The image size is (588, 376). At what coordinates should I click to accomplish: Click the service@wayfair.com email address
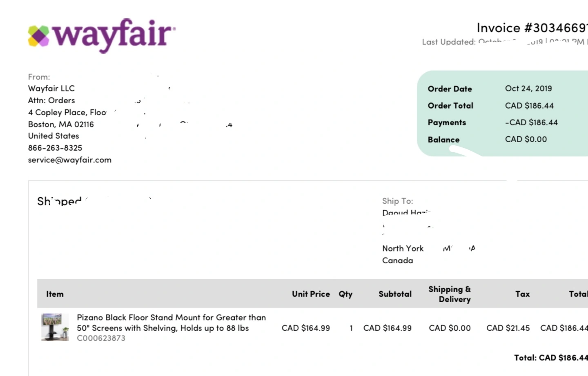pyautogui.click(x=69, y=160)
